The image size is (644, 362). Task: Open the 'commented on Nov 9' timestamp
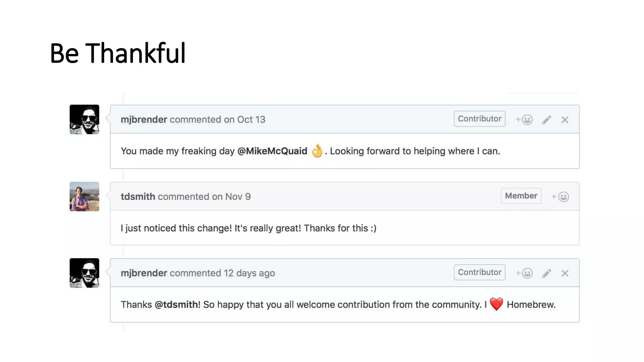204,197
